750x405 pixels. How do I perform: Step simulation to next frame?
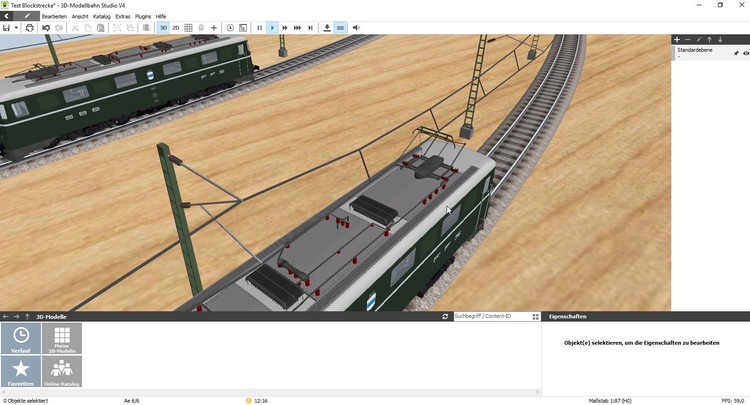(x=310, y=28)
